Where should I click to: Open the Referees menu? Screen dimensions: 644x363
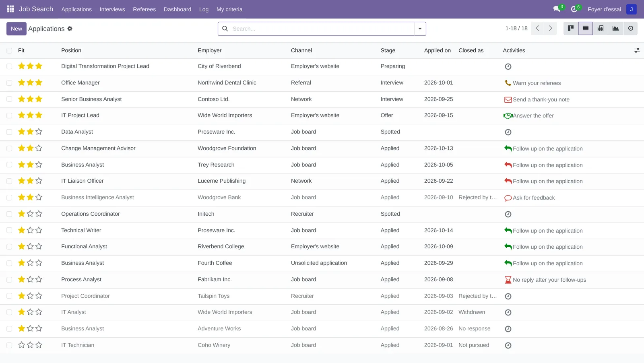coord(144,9)
